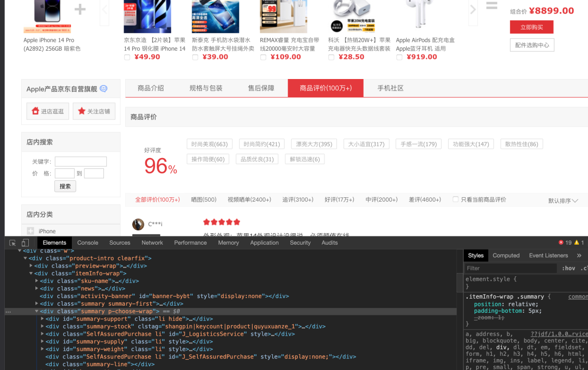Open the Memory tab in DevTools

pyautogui.click(x=228, y=243)
